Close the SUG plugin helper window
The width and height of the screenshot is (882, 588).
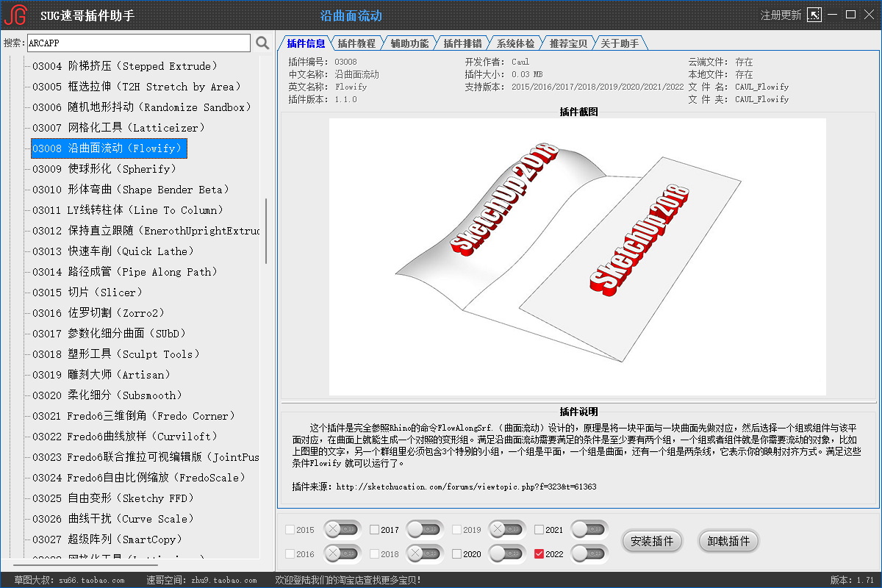(x=869, y=15)
